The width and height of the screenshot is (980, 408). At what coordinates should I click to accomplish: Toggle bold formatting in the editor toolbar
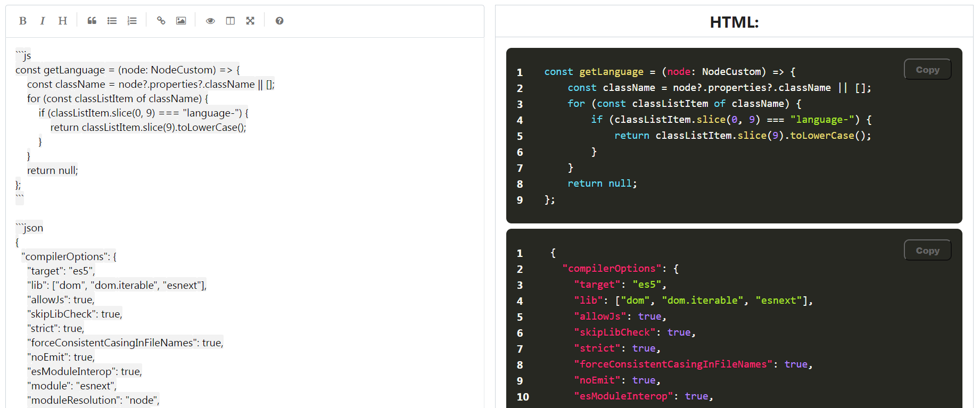tap(22, 21)
